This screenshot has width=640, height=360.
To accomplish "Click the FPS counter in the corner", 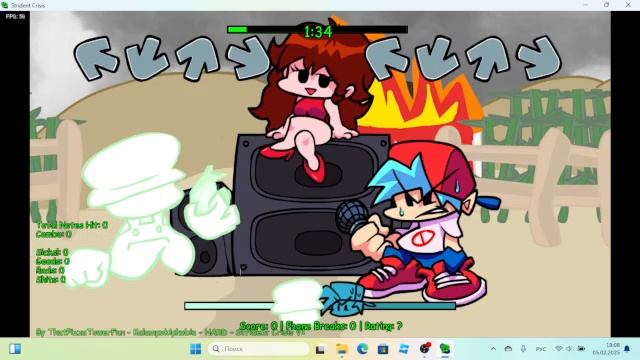I will pyautogui.click(x=15, y=16).
